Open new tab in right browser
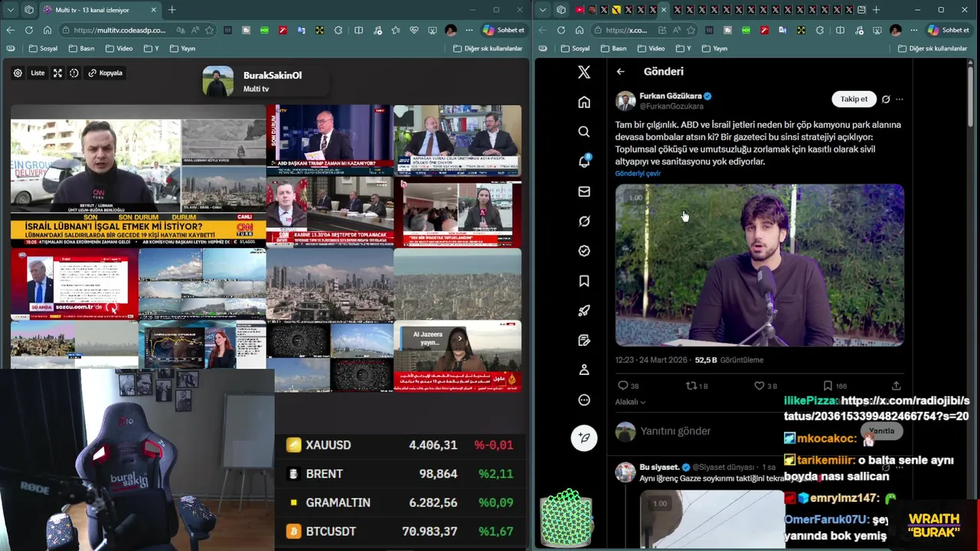This screenshot has width=980, height=551. click(876, 10)
